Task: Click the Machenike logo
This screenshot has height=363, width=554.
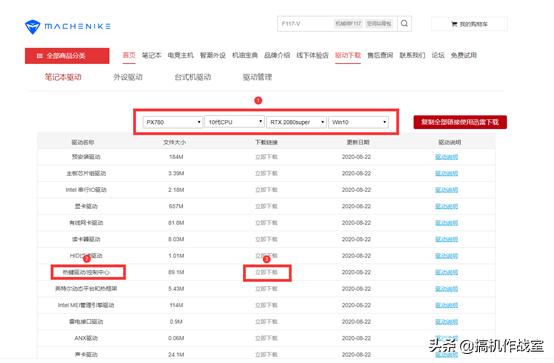Action: coord(68,27)
